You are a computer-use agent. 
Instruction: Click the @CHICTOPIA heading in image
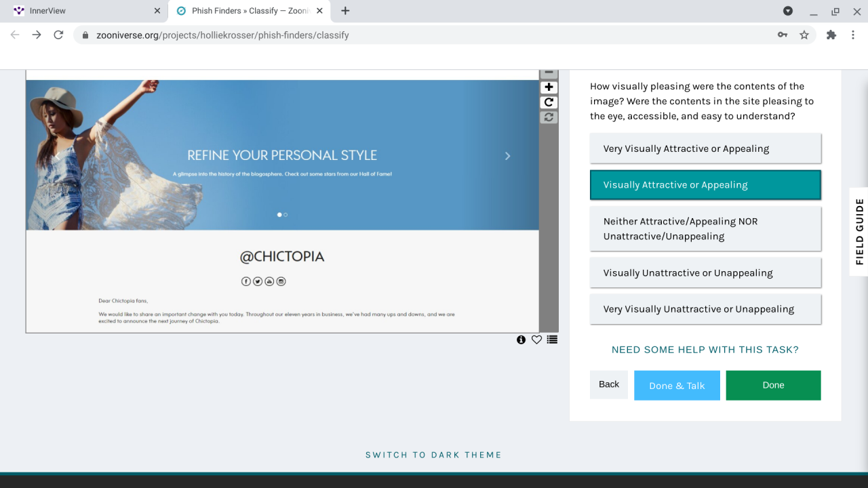point(282,257)
